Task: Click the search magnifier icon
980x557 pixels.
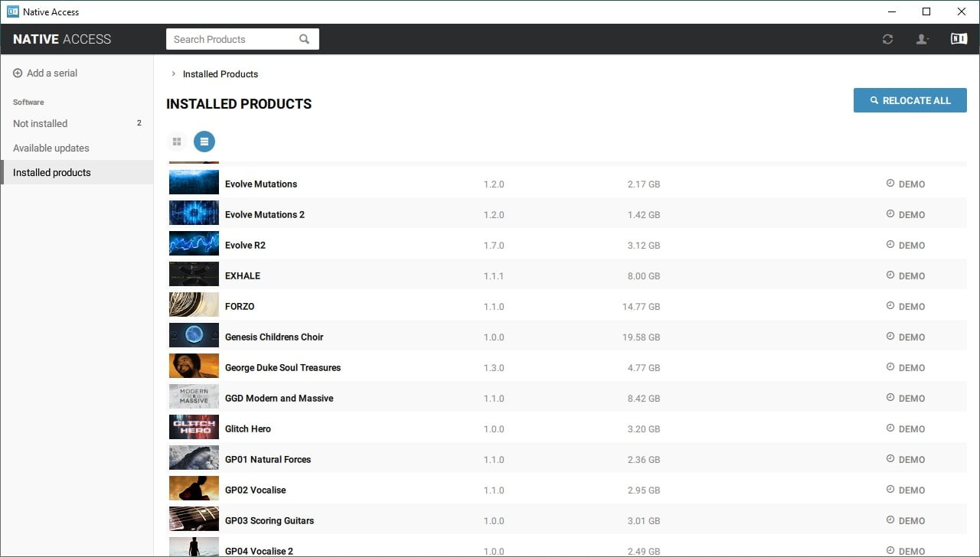Action: coord(304,39)
